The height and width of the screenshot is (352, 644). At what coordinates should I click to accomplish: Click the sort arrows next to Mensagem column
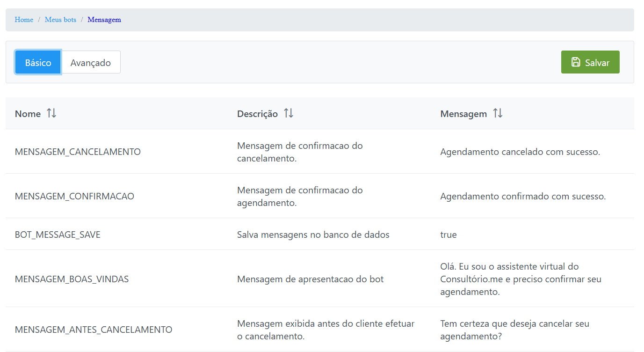click(498, 113)
